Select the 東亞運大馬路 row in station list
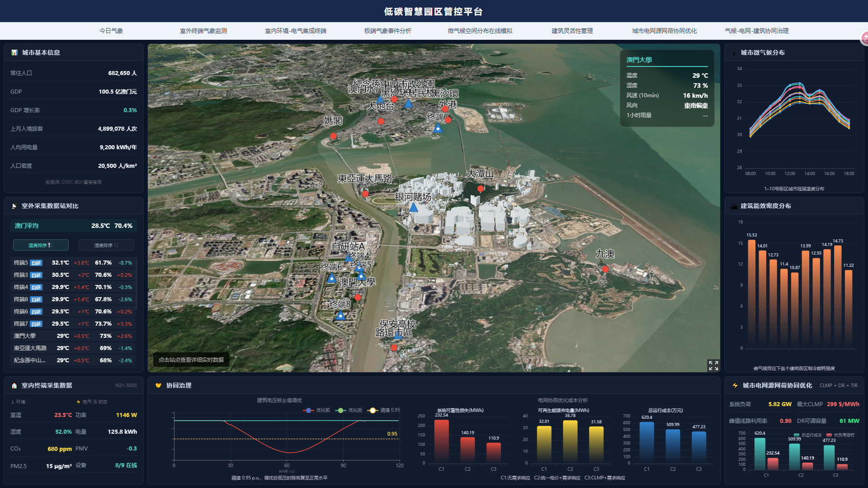The image size is (868, 488). click(73, 348)
